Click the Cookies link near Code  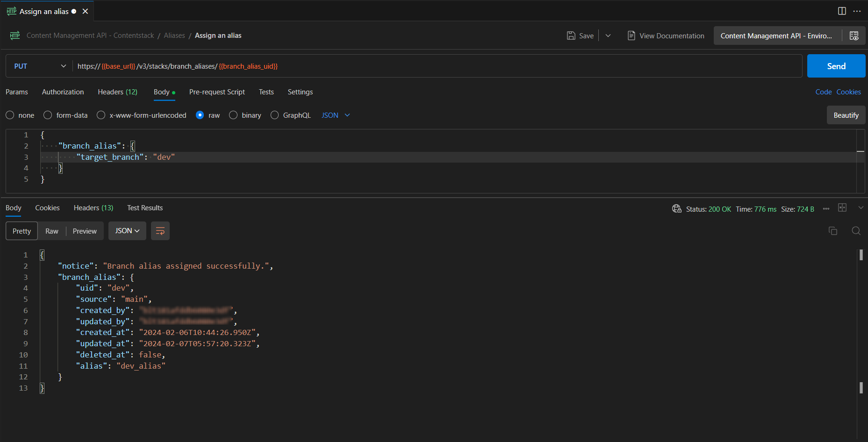(849, 92)
